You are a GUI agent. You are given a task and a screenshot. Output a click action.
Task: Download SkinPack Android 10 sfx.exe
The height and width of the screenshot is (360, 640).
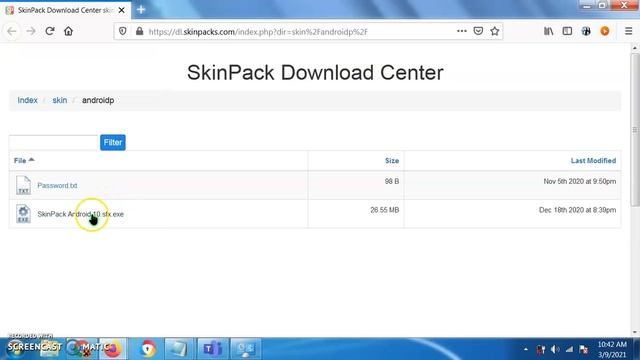pyautogui.click(x=80, y=214)
